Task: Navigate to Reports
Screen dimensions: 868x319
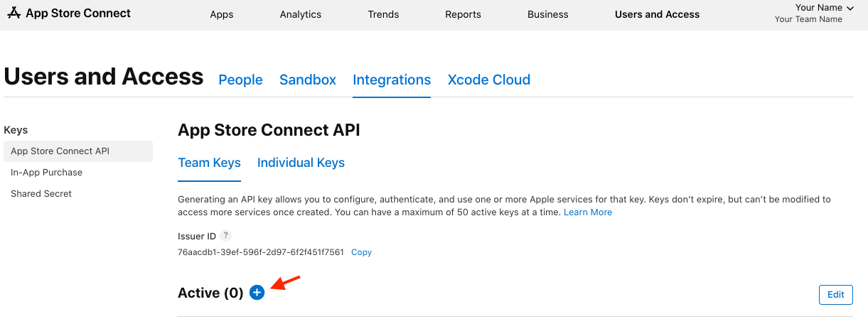Action: pyautogui.click(x=463, y=14)
